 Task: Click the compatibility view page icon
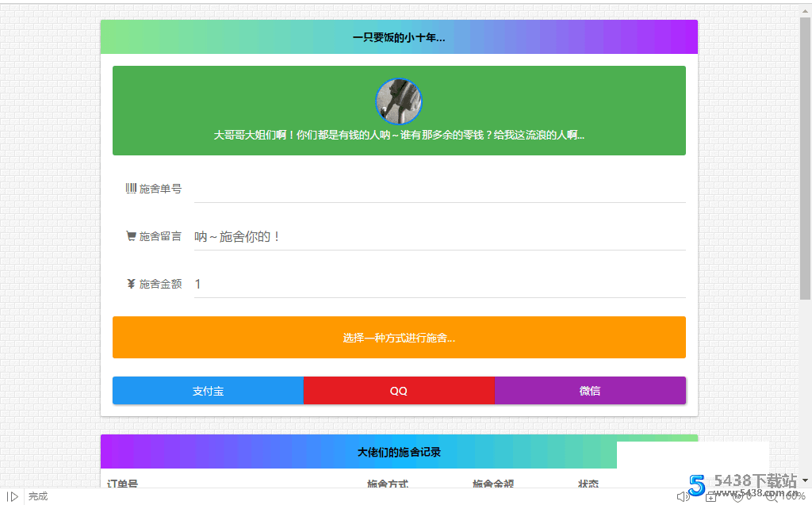pyautogui.click(x=710, y=497)
